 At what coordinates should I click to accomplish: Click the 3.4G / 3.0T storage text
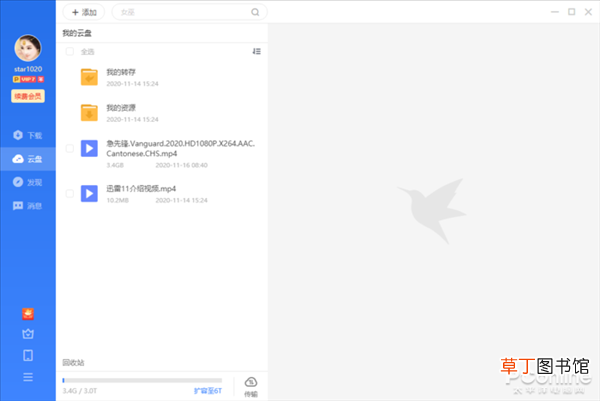tap(80, 391)
